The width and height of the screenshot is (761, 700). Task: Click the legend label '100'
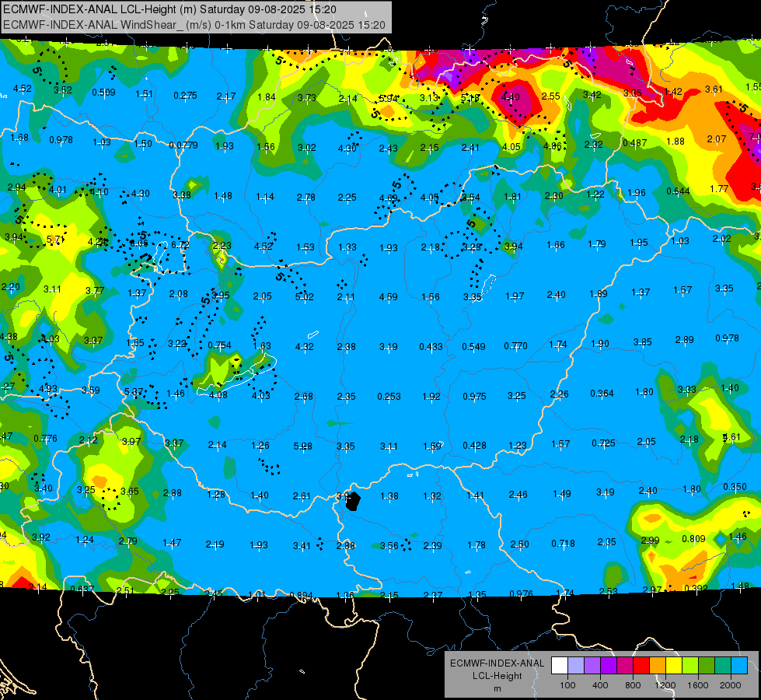(568, 685)
